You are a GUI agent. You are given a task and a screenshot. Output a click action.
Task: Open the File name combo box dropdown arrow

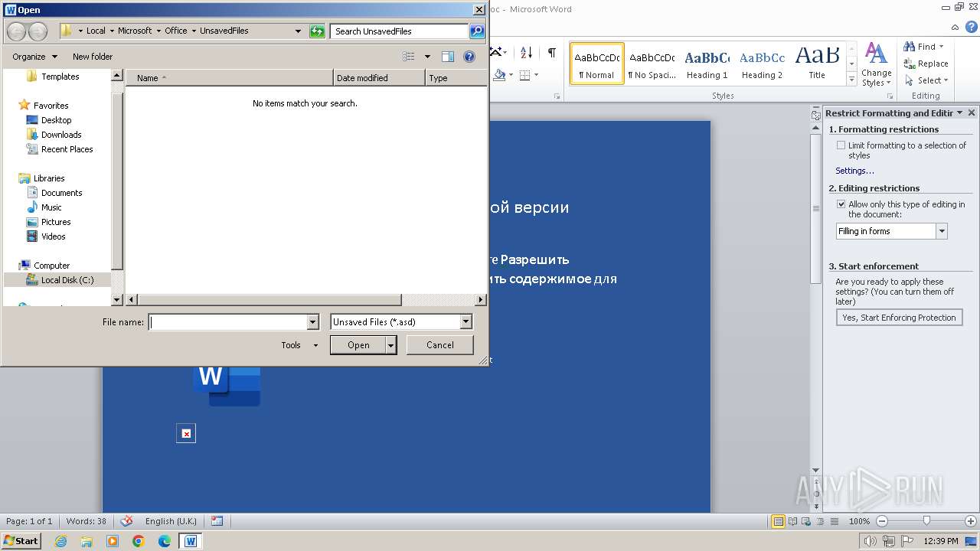click(x=312, y=322)
